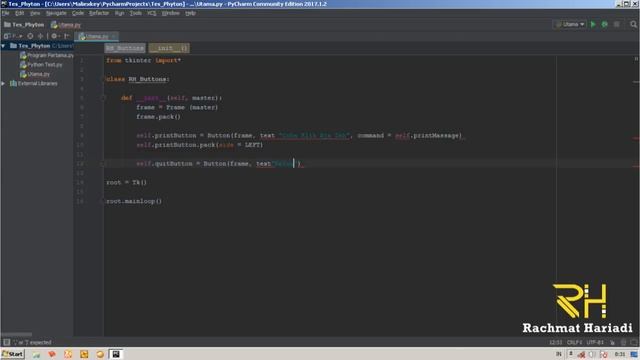Click project panel horizontal scrollbar
The image size is (640, 360).
click(16, 334)
